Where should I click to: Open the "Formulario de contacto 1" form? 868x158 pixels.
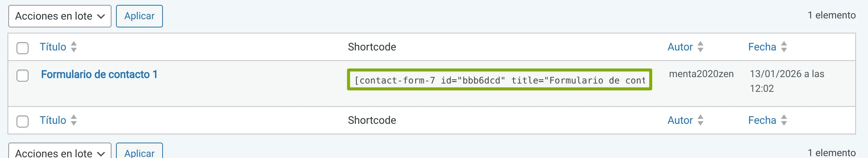tap(99, 74)
